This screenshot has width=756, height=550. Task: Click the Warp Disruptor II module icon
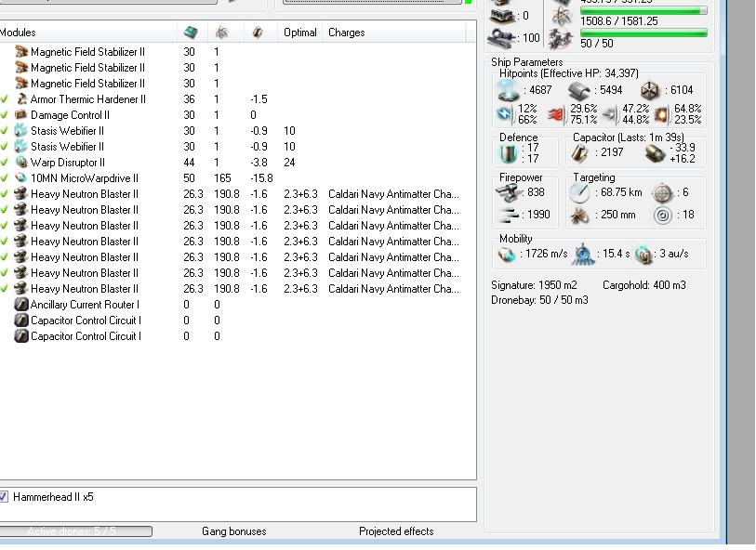(x=21, y=163)
